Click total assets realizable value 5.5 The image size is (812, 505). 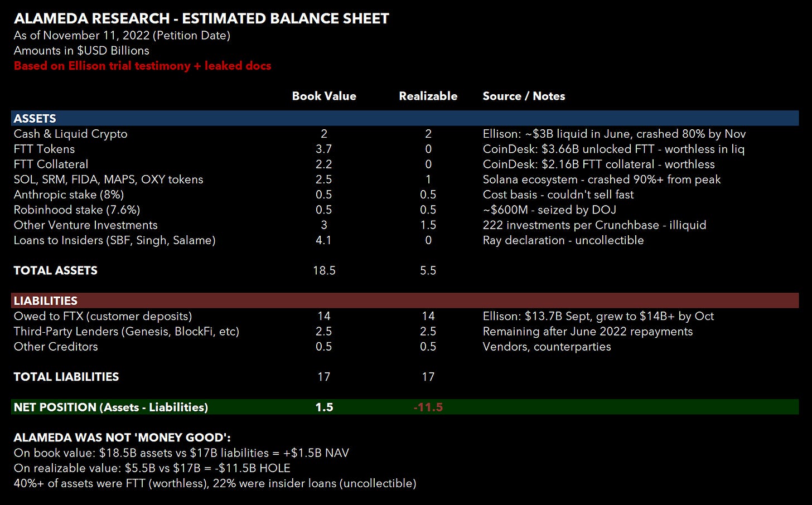click(428, 270)
